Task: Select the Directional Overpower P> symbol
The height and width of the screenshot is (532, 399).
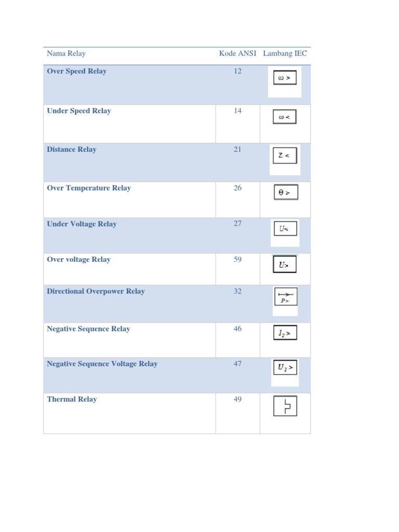Action: (285, 297)
